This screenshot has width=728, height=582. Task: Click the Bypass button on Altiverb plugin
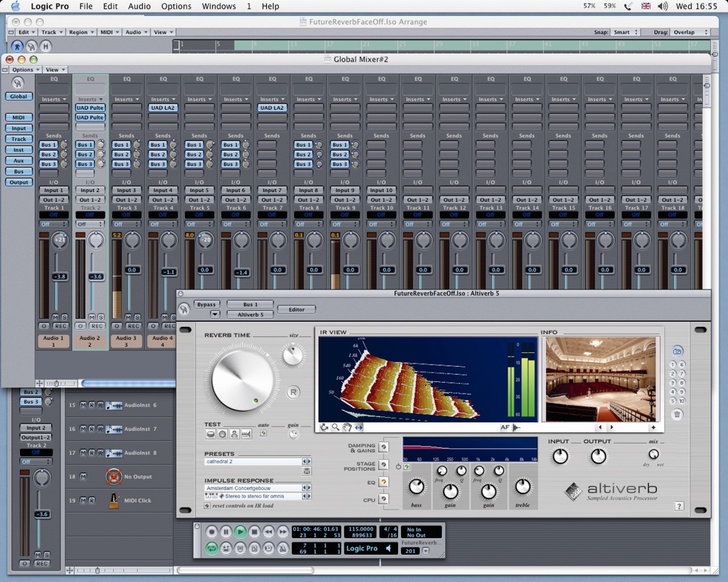[207, 304]
